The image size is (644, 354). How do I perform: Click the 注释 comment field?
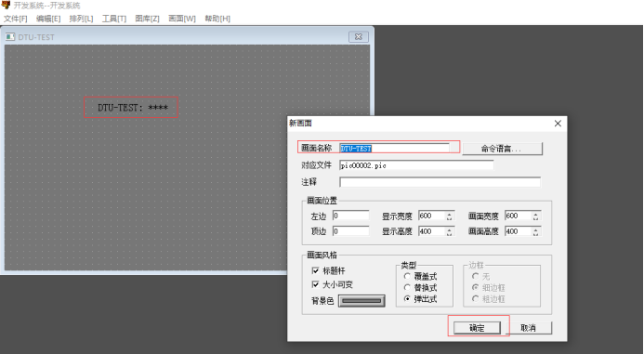pos(440,182)
